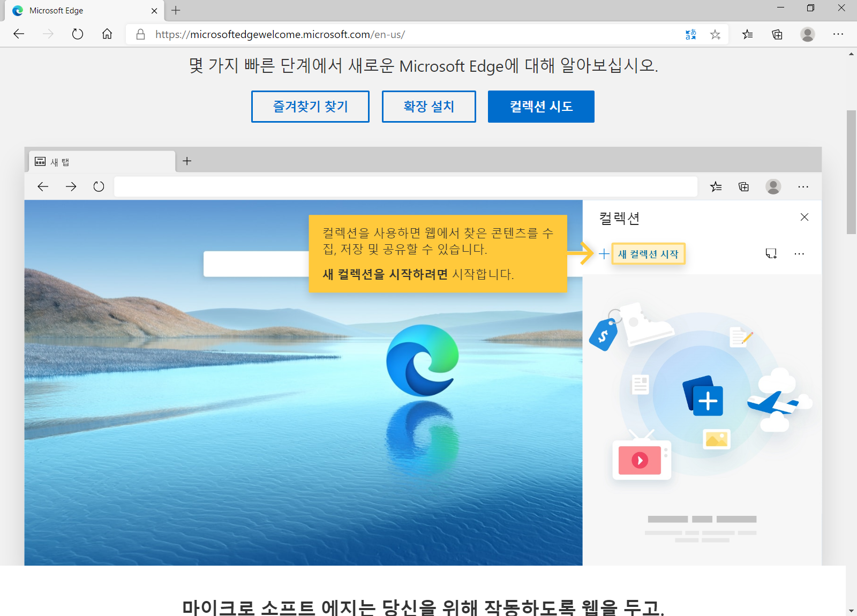Image resolution: width=857 pixels, height=616 pixels.
Task: Click demo profile avatar icon
Action: pos(773,186)
